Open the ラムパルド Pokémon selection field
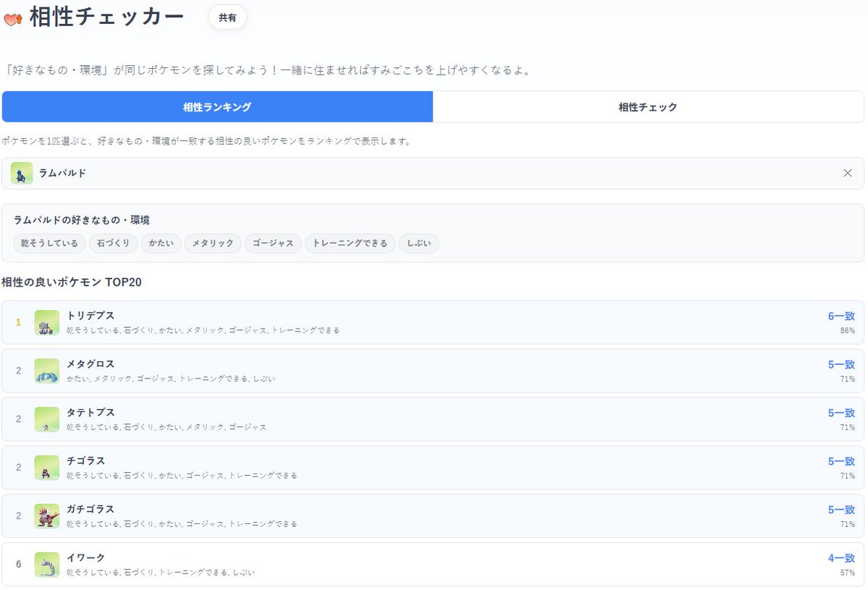The width and height of the screenshot is (868, 590). tap(433, 173)
